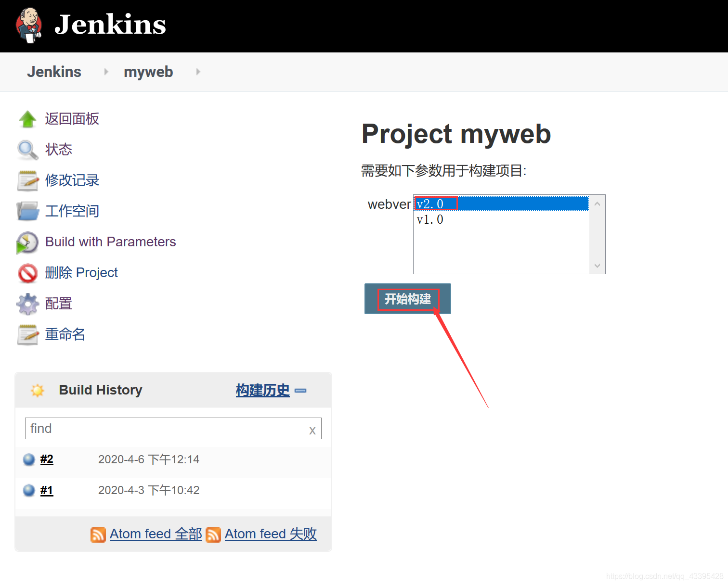
Task: Expand the arrow after Jenkins breadcrumb
Action: coord(106,72)
